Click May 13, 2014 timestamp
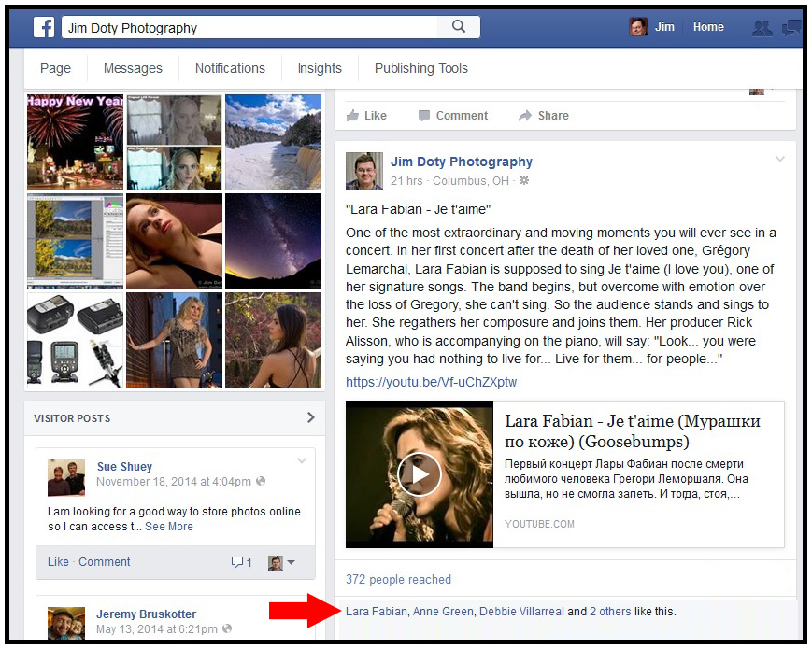The image size is (812, 649). point(156,628)
